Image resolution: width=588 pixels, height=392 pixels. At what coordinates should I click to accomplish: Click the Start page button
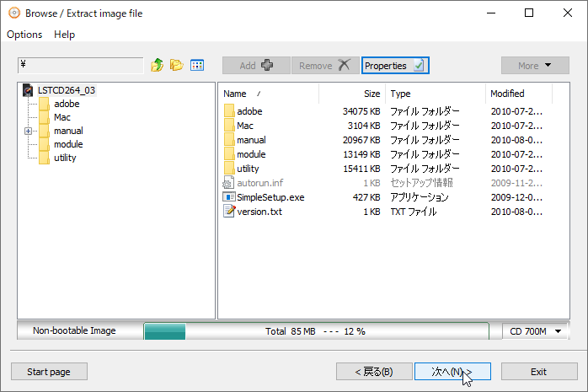point(49,372)
